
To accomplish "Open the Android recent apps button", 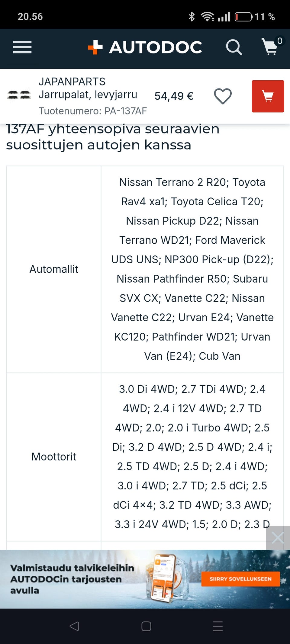I will (217, 626).
